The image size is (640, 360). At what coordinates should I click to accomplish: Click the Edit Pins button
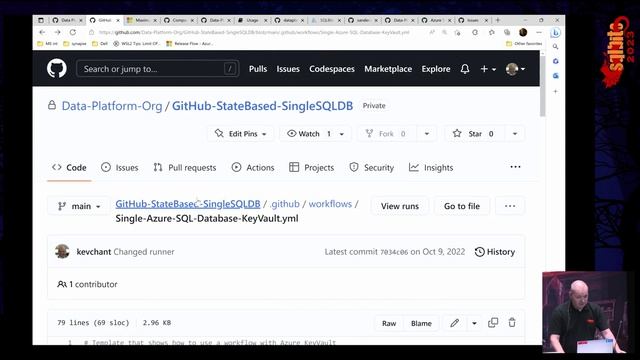[x=241, y=133]
